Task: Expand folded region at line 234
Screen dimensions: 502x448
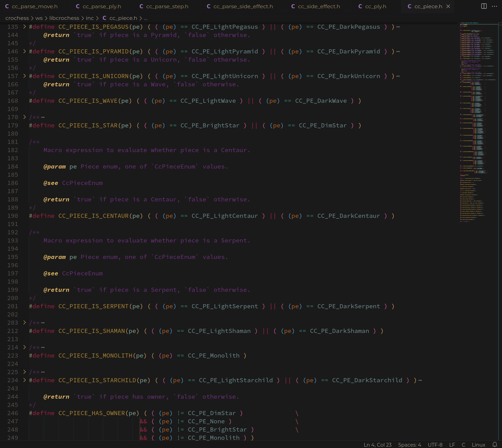Action: (x=24, y=380)
